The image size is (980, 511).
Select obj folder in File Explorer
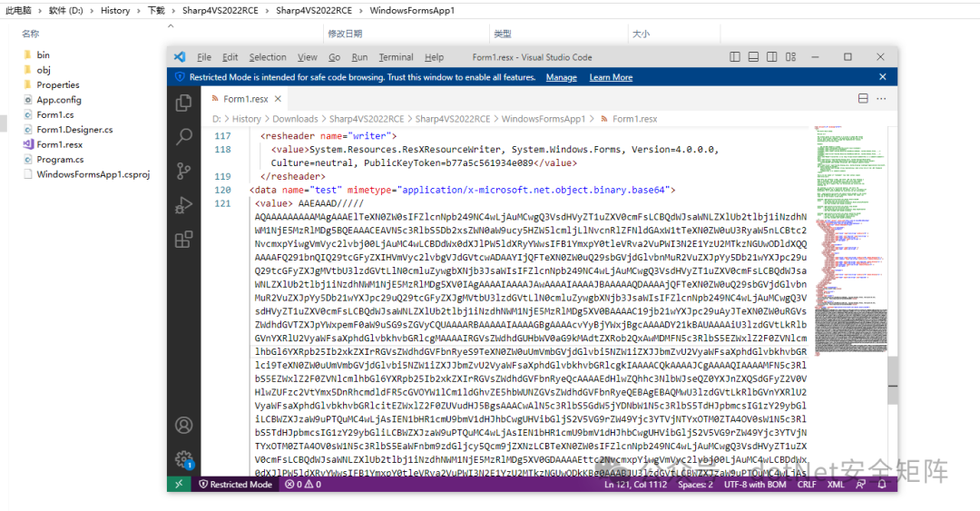(x=44, y=70)
